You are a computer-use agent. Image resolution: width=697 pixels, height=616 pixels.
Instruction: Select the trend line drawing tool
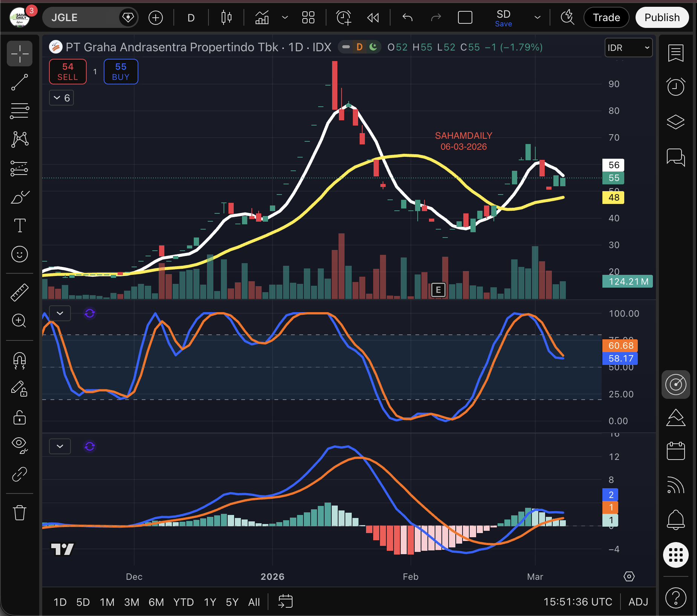click(x=20, y=82)
